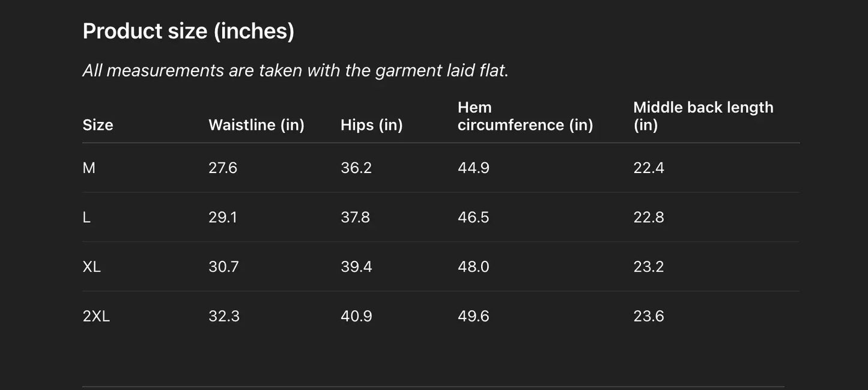Click the 32.3 waistline value
868x390 pixels.
[x=224, y=316]
